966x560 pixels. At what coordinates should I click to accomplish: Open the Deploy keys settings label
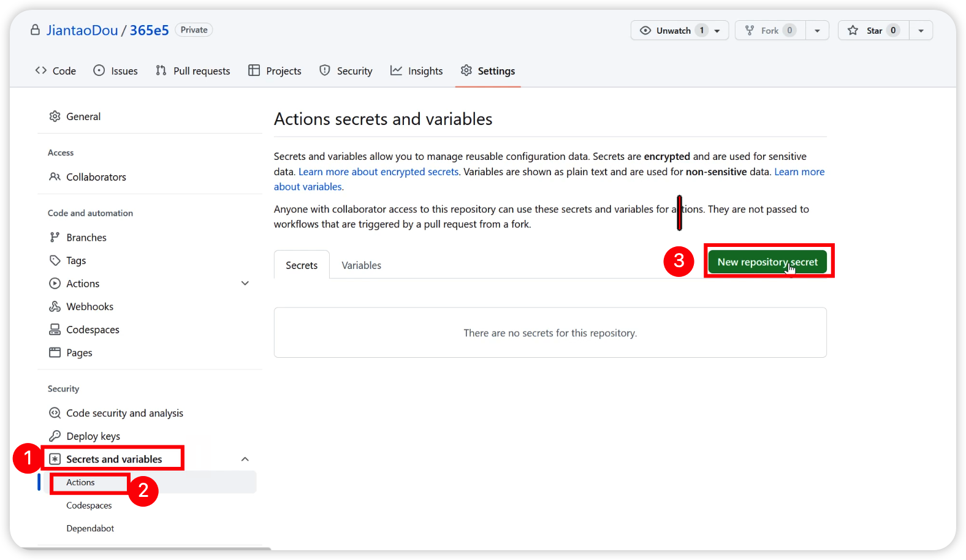[x=93, y=436]
